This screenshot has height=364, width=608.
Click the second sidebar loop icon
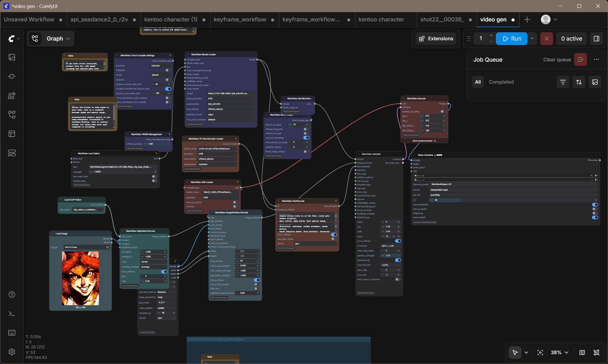pyautogui.click(x=12, y=76)
